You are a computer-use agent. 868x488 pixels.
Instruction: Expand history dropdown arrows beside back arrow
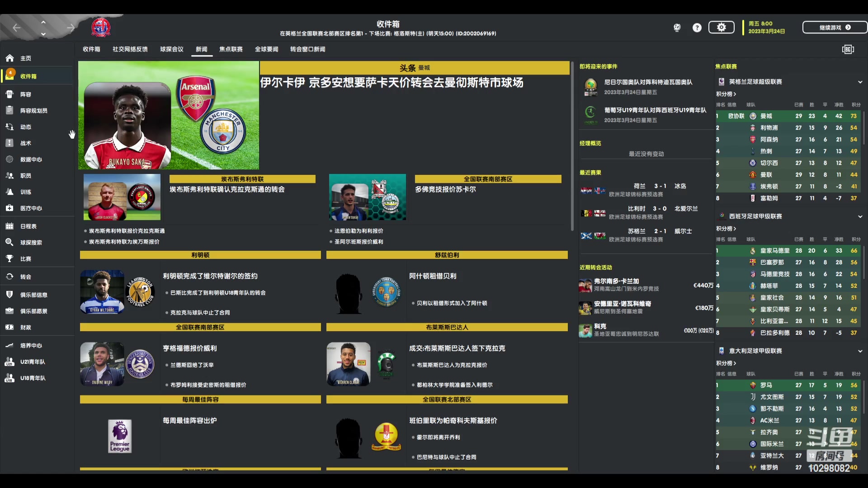43,28
